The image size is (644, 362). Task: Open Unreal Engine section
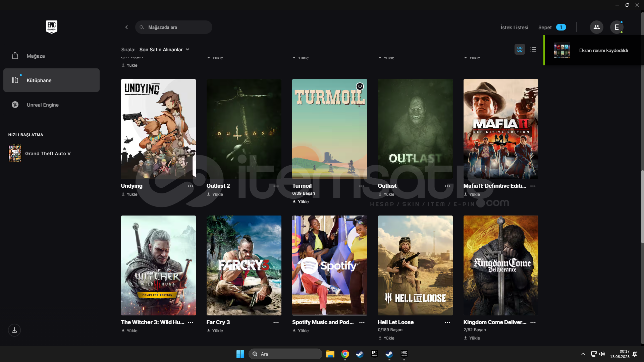click(51, 105)
